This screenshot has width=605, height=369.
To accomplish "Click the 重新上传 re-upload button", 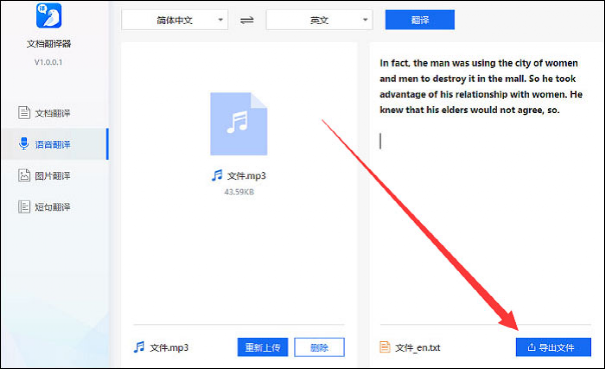I will coord(263,347).
